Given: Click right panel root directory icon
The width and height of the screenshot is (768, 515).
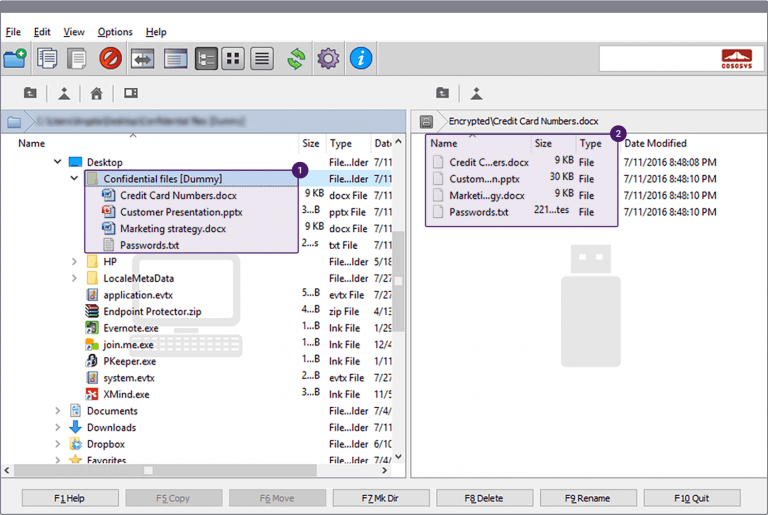Looking at the screenshot, I should (x=477, y=93).
